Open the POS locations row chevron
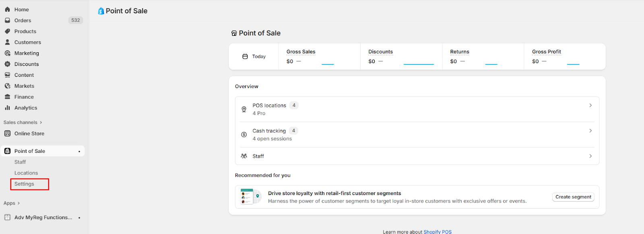The height and width of the screenshot is (234, 644). click(x=590, y=105)
